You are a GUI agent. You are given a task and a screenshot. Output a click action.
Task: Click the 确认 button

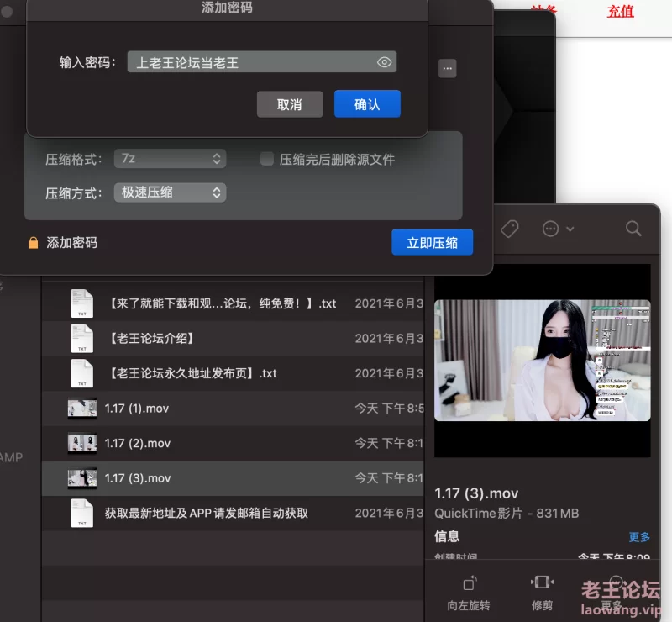pos(367,104)
